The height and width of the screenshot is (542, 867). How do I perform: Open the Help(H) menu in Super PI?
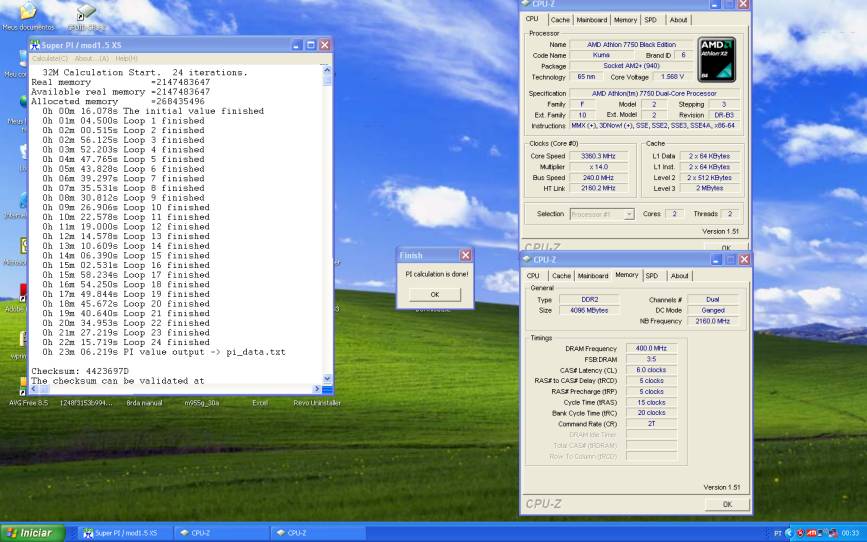[x=126, y=58]
